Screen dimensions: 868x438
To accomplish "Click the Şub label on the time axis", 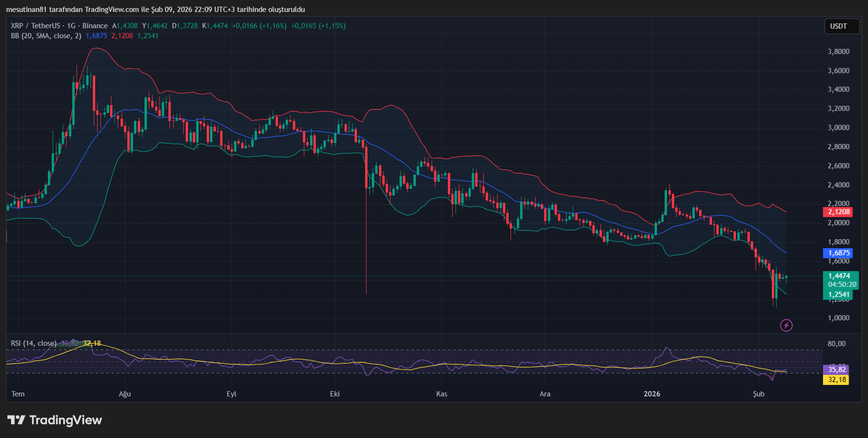I will [x=759, y=394].
